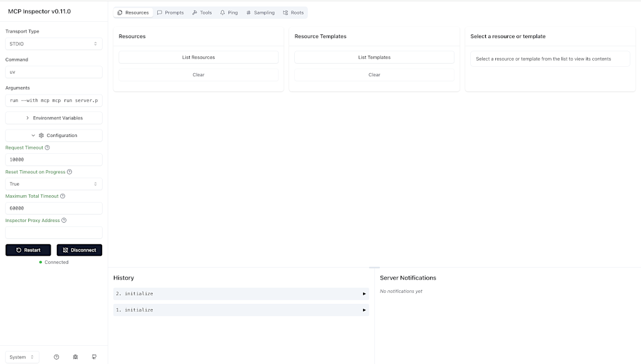
Task: Focus the Arguments input field
Action: 54,101
